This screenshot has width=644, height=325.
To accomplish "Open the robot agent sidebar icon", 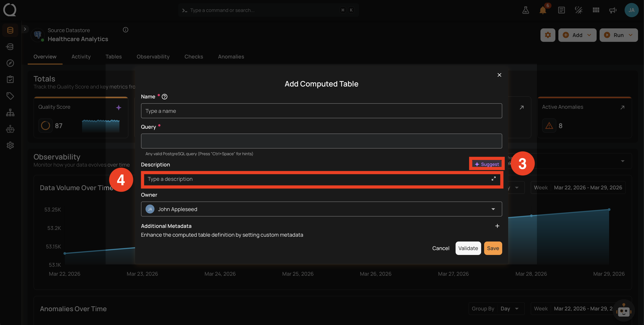I will point(10,129).
